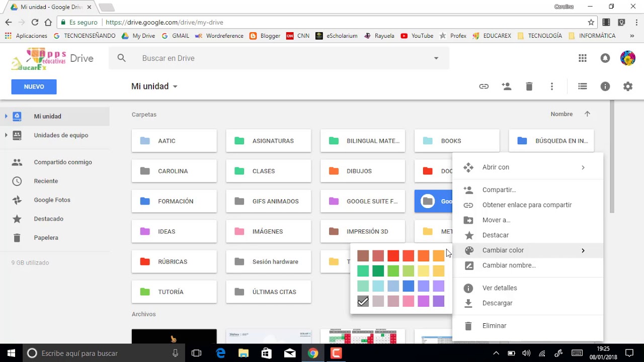
Task: Click the browser home button
Action: [x=48, y=22]
